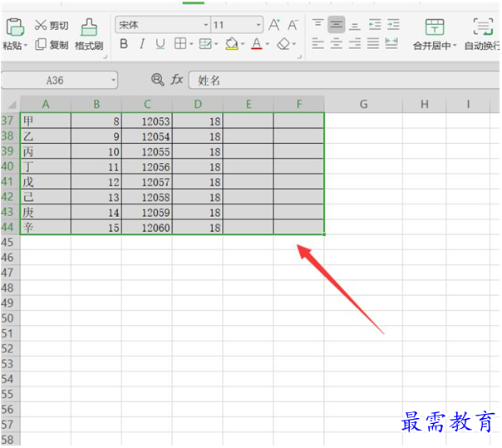Click the table style icon
Screen dimensions: 502x448
[205, 43]
